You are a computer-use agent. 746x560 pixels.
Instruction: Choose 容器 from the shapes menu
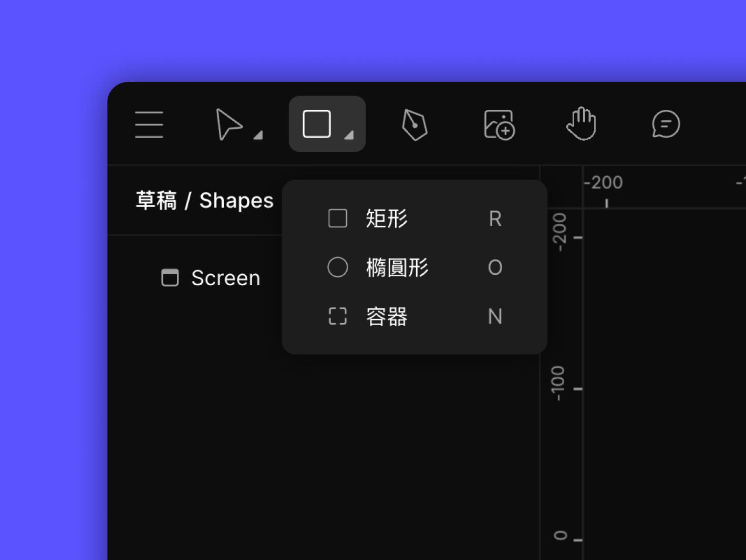click(415, 316)
